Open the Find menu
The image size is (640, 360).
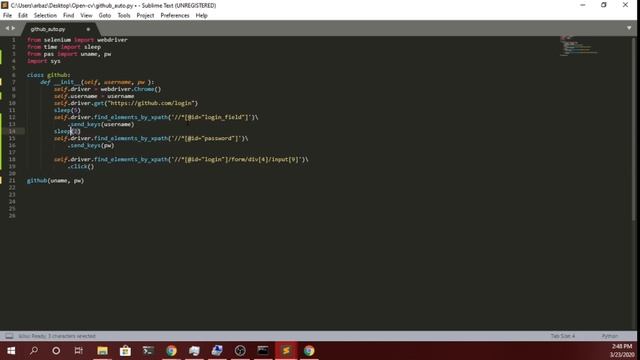[x=69, y=16]
